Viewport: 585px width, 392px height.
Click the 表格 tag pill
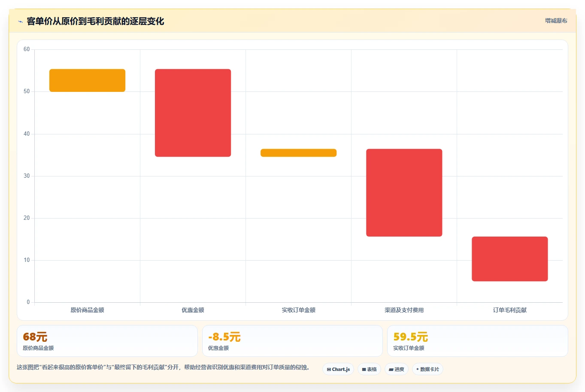[369, 369]
